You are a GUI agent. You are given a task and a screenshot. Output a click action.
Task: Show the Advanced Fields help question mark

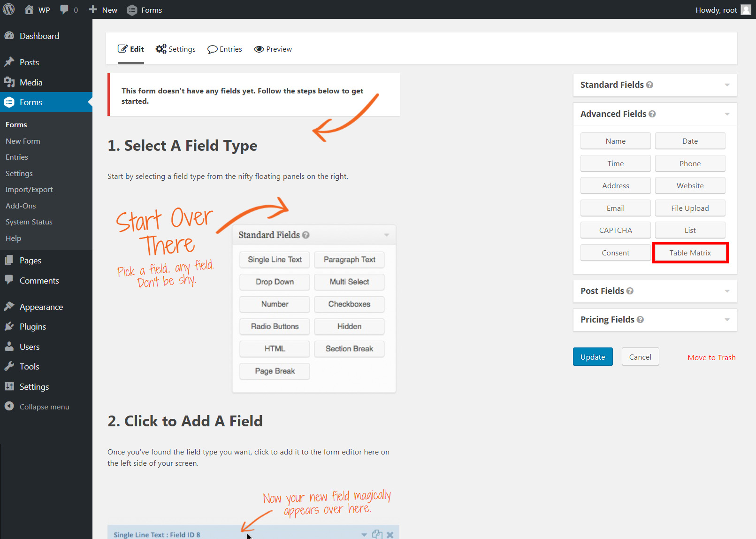652,114
